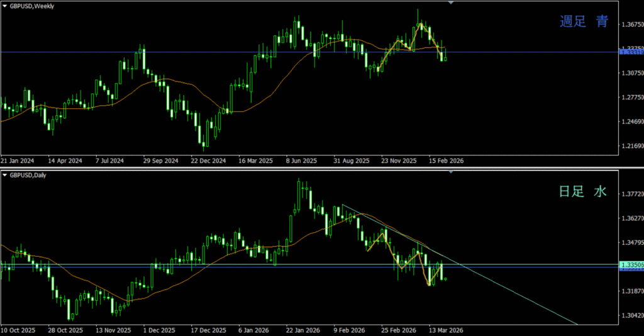Click the triangle beside GBPUSD,Weekly title
Screen dimensions: 644x336
[x=4, y=5]
